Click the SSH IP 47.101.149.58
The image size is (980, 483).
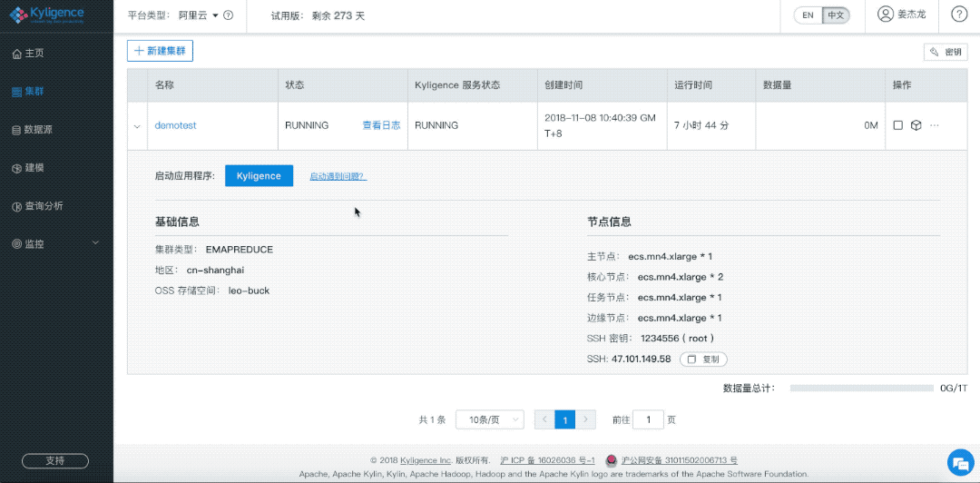coord(642,360)
